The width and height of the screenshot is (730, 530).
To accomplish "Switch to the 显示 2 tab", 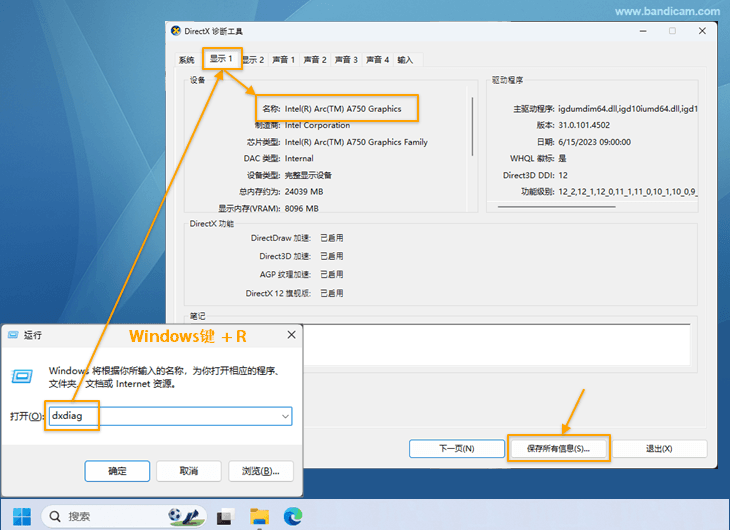I will point(254,60).
